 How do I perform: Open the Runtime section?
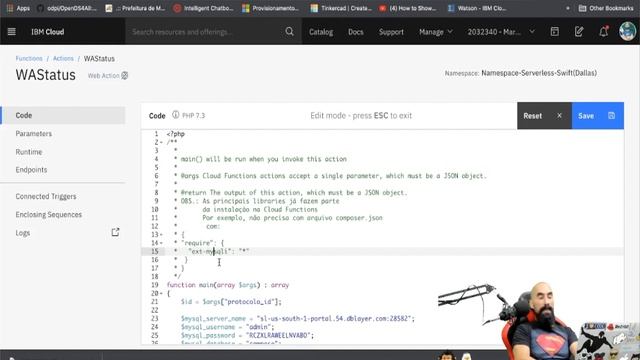point(29,151)
